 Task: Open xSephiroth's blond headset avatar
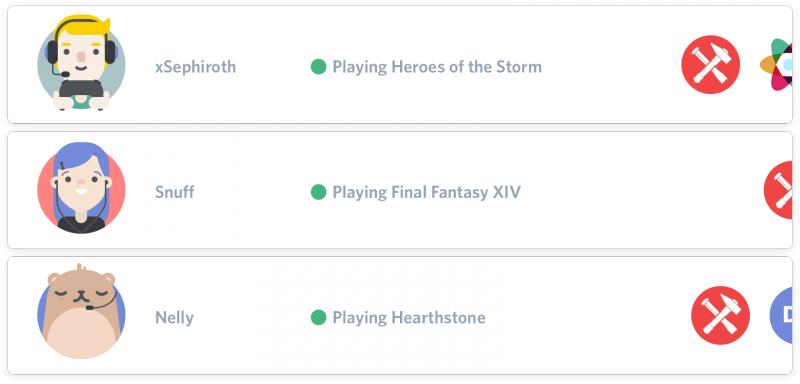click(81, 63)
